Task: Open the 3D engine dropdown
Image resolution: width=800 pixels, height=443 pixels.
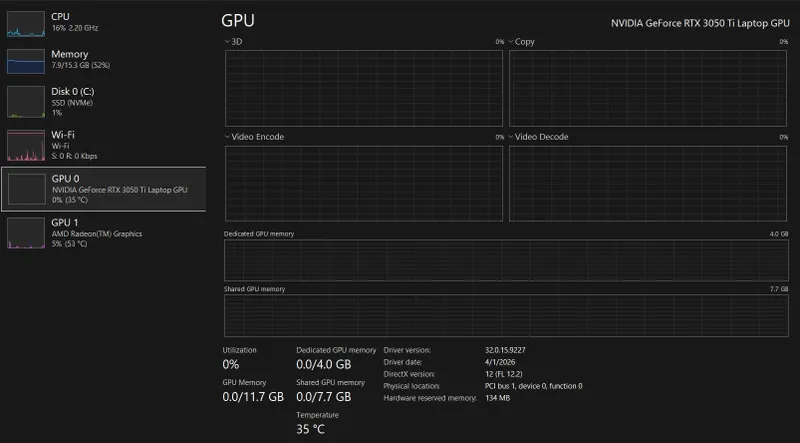Action: pyautogui.click(x=234, y=42)
